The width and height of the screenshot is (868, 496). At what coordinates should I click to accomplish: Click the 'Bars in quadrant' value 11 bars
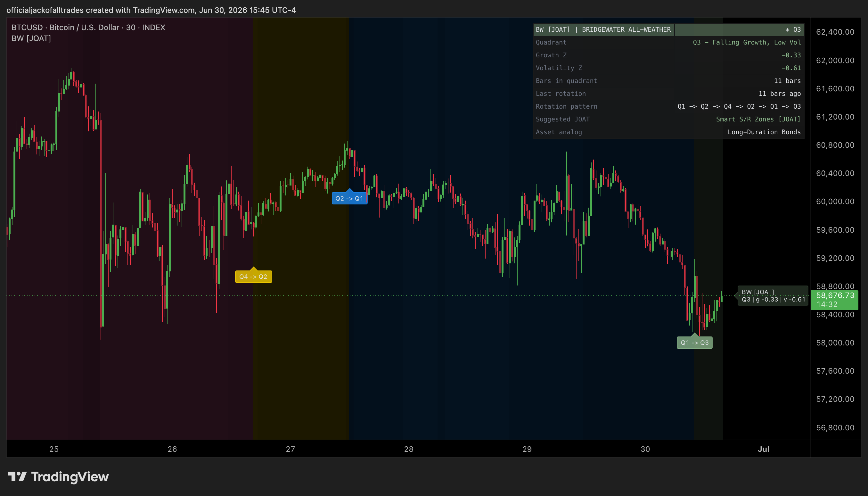[x=787, y=81]
